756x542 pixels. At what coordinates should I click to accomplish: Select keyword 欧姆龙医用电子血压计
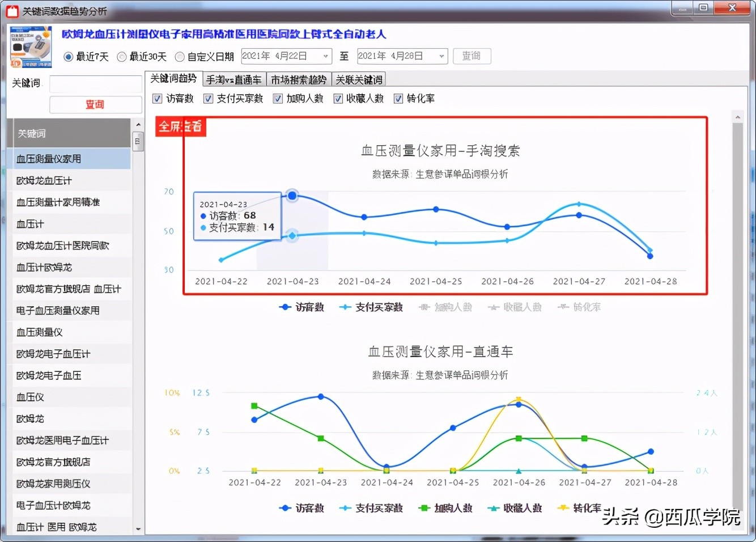(70, 440)
